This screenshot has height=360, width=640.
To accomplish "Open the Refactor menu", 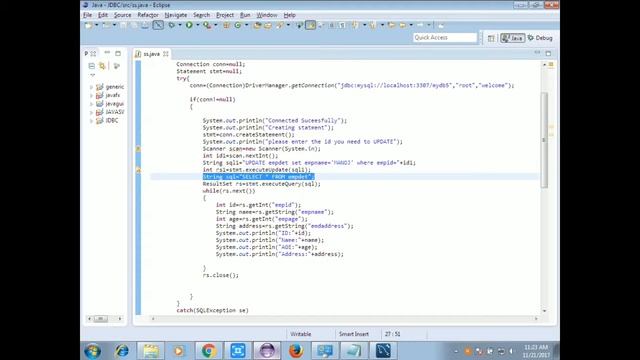I will [148, 15].
